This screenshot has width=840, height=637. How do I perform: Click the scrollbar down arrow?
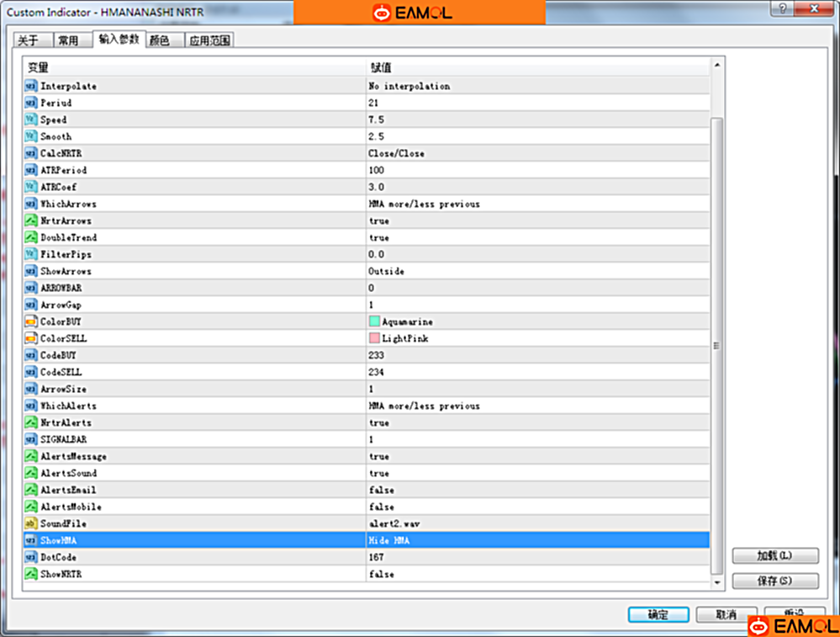coord(716,582)
